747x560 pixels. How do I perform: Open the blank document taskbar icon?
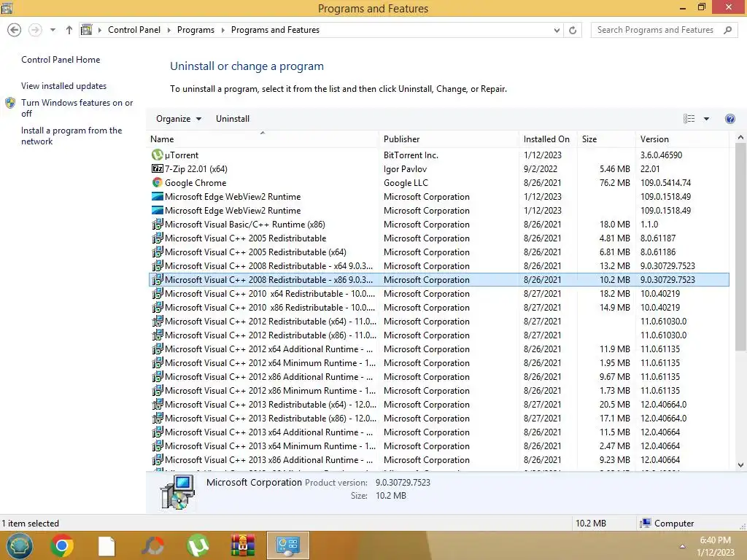pos(107,546)
